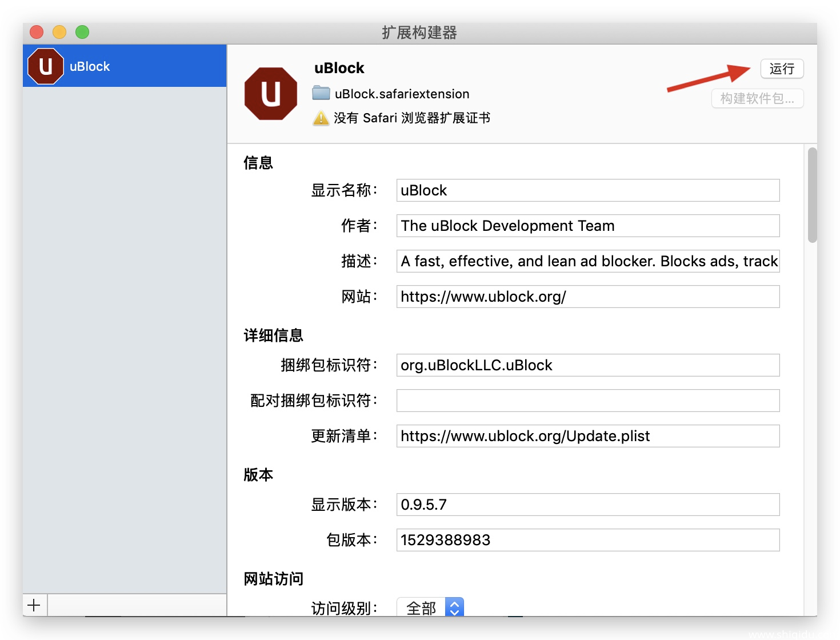
Task: Click the 没有 Safari 浏览器扩展证书 warning text
Action: coord(412,118)
